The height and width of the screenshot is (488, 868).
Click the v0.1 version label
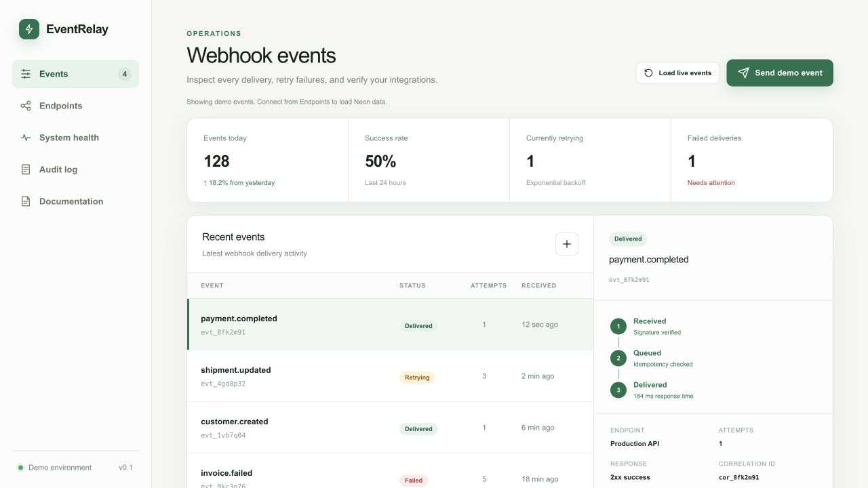coord(125,468)
